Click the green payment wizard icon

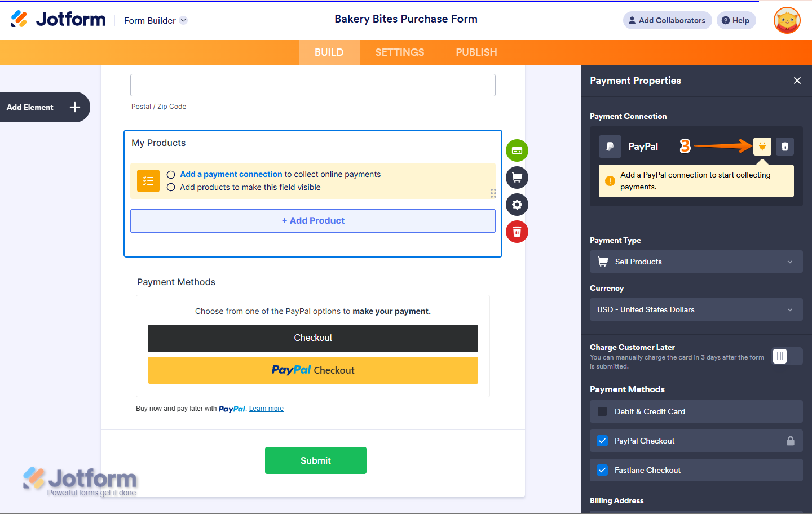[x=517, y=150]
